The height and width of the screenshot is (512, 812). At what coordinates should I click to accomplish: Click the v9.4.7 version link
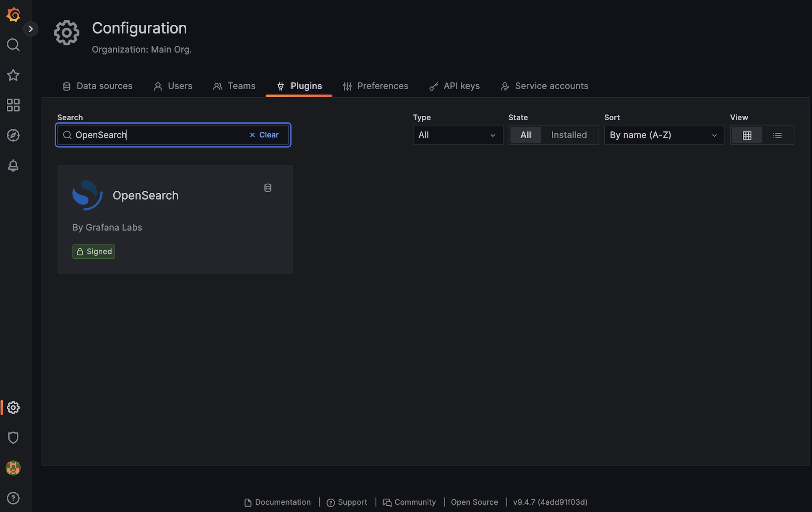tap(550, 502)
